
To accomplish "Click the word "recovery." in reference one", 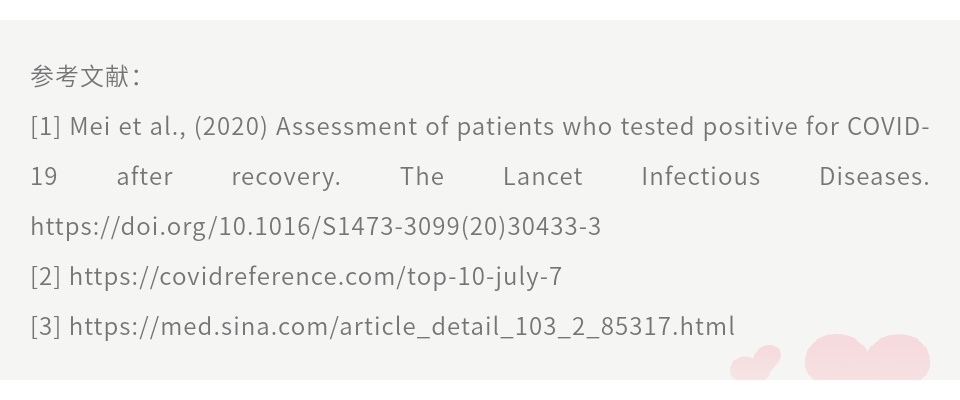I will 286,177.
